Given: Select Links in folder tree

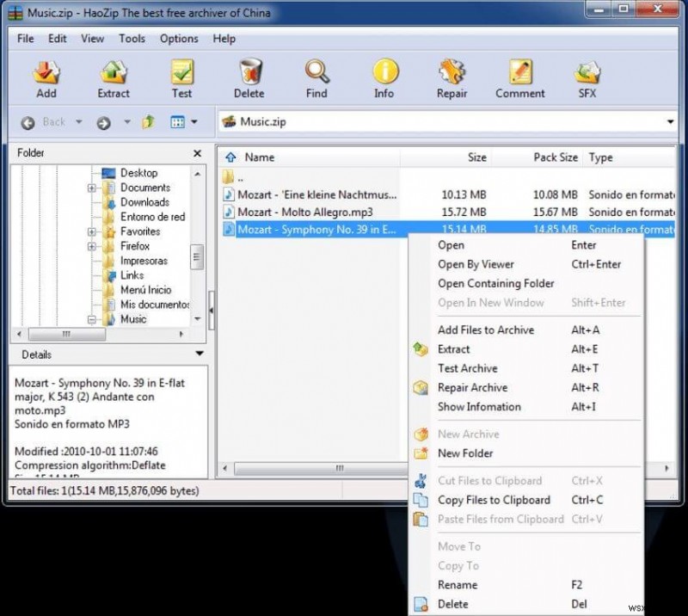Looking at the screenshot, I should (x=132, y=275).
